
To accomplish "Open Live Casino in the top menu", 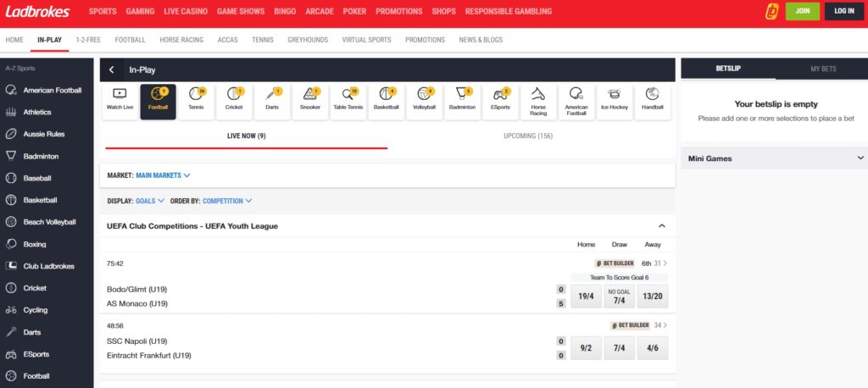I will coord(186,11).
